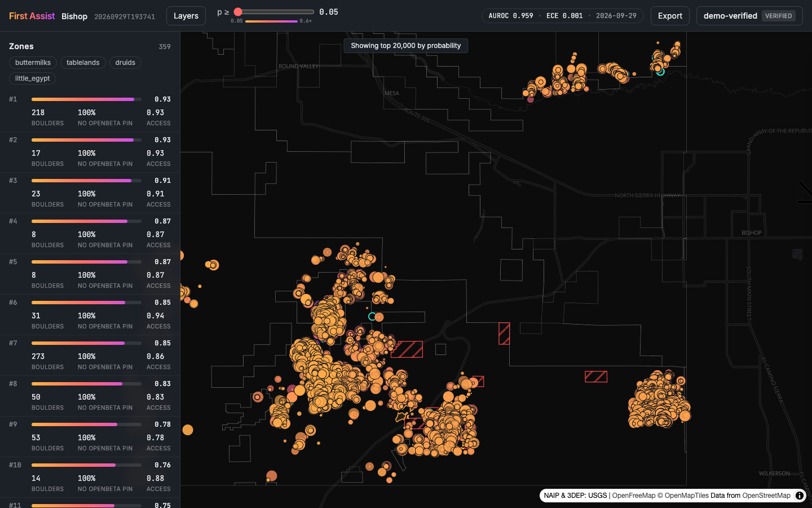
Task: Click the Zones panel heading
Action: [21, 46]
